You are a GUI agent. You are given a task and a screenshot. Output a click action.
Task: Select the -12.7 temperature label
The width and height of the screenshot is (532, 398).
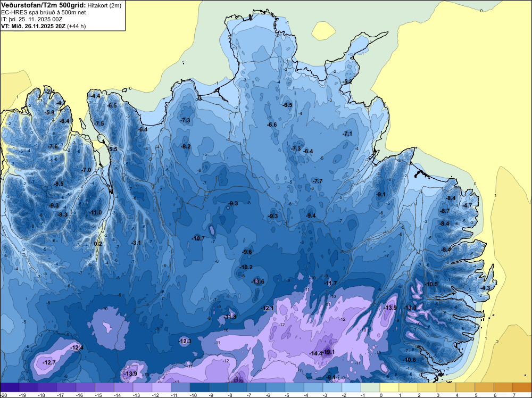point(49,363)
